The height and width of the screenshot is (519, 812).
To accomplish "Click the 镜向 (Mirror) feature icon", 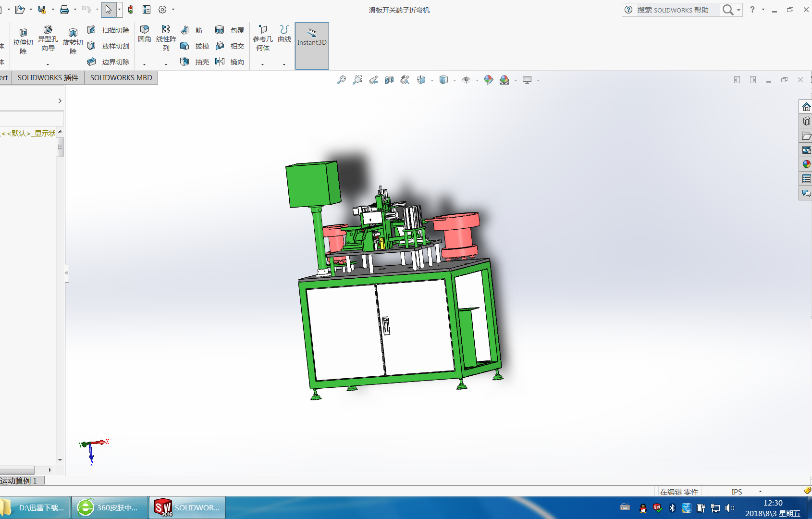I will click(220, 62).
